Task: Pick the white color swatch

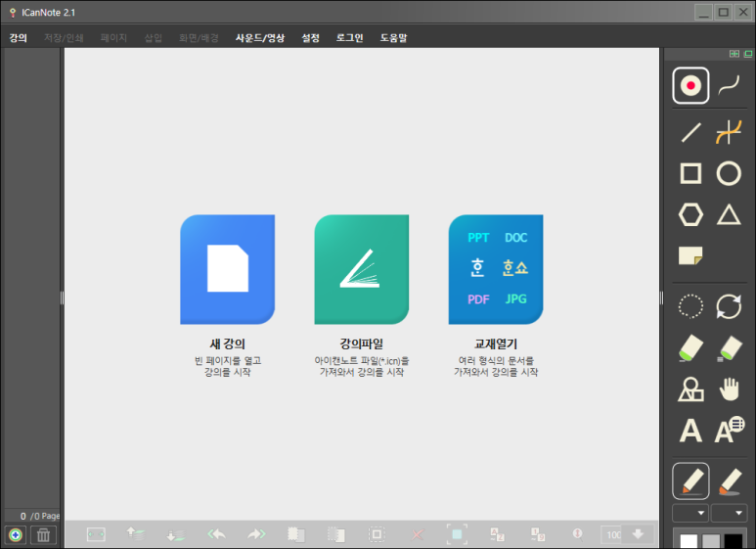Action: [x=689, y=541]
